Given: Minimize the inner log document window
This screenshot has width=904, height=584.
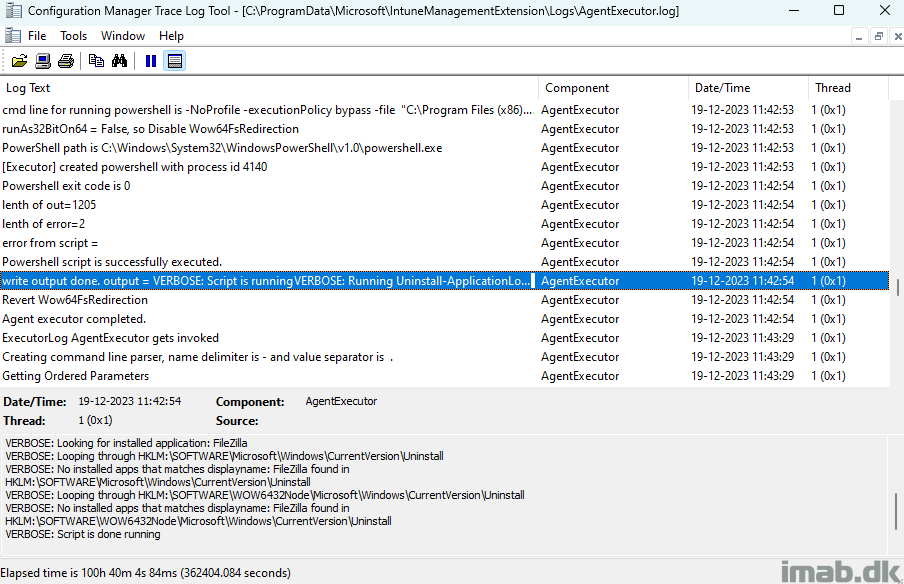Looking at the screenshot, I should [x=859, y=36].
